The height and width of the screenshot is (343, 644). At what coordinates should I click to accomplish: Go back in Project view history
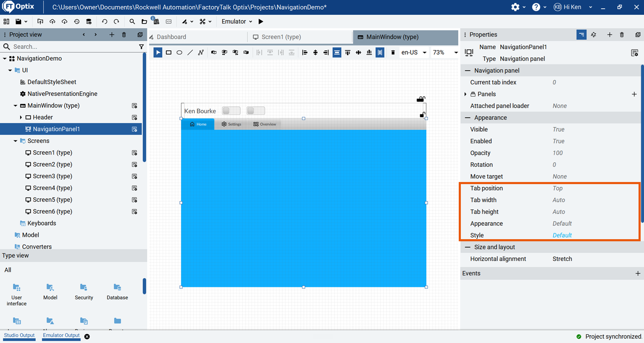(84, 34)
